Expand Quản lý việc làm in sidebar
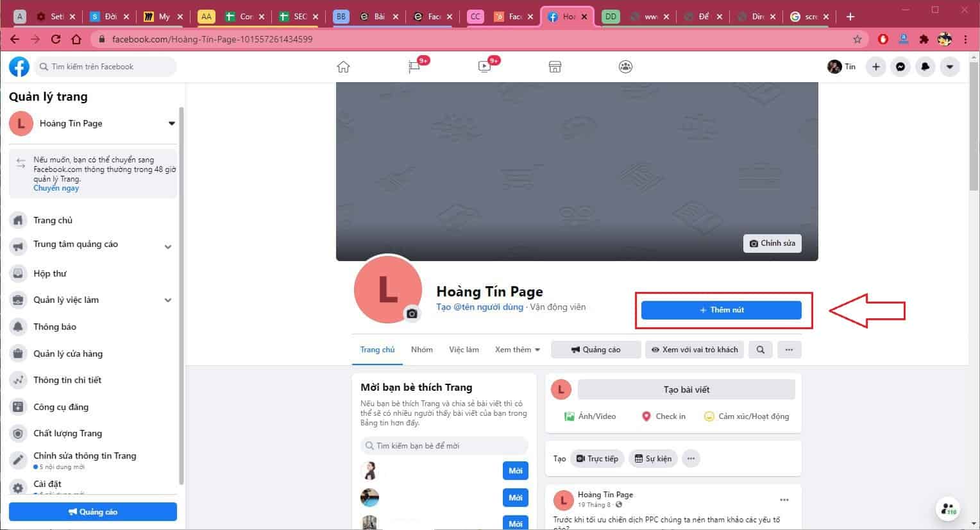 168,300
